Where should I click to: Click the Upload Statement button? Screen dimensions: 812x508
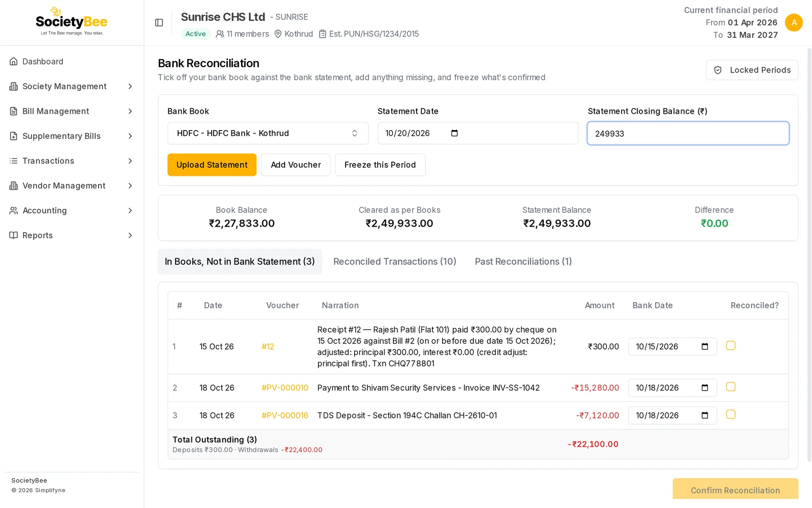[212, 165]
